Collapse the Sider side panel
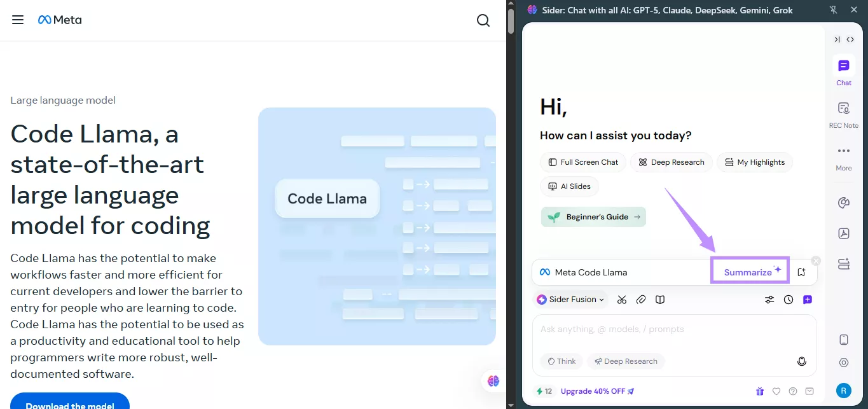868x409 pixels. (x=837, y=39)
